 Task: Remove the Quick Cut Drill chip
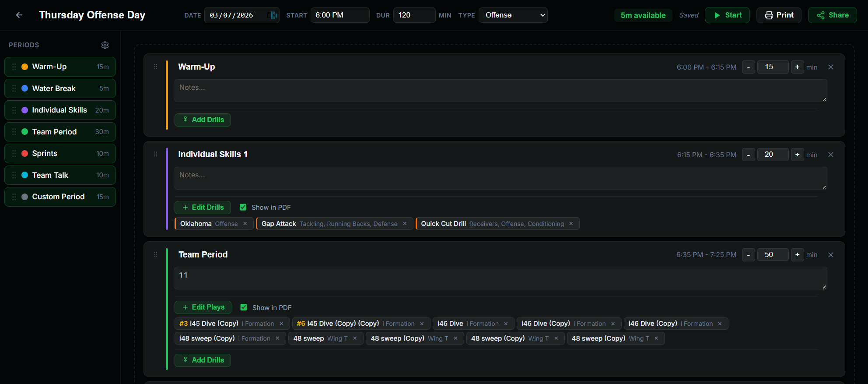coord(571,224)
